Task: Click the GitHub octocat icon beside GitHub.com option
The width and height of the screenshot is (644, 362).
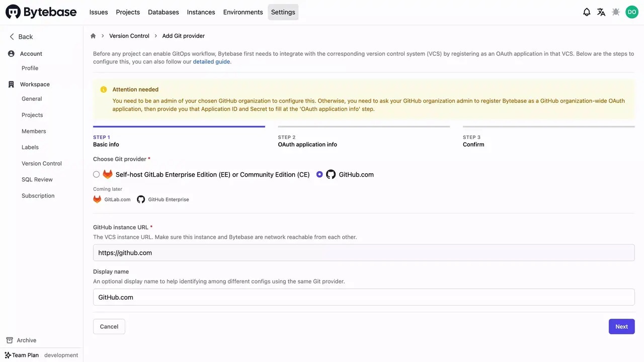Action: tap(331, 174)
